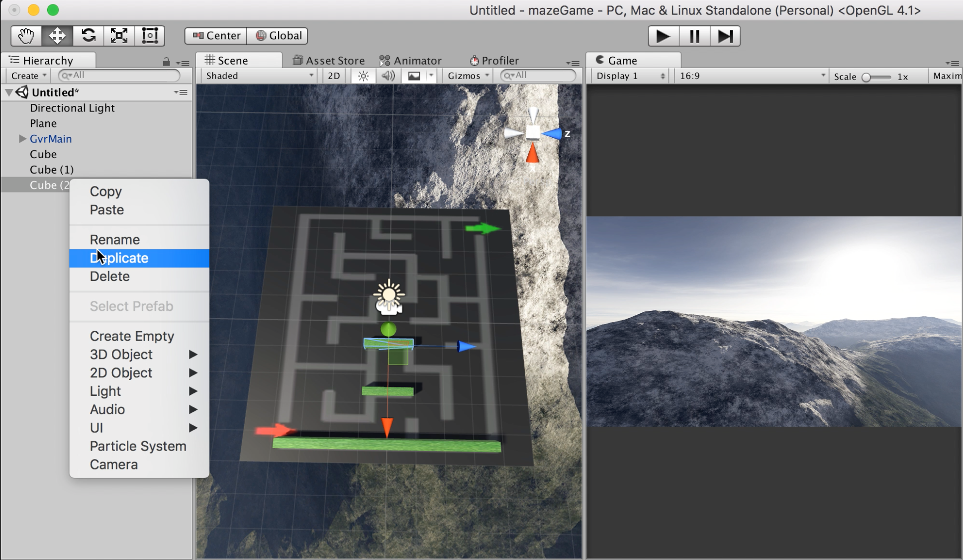Click the Step frame button

point(725,36)
